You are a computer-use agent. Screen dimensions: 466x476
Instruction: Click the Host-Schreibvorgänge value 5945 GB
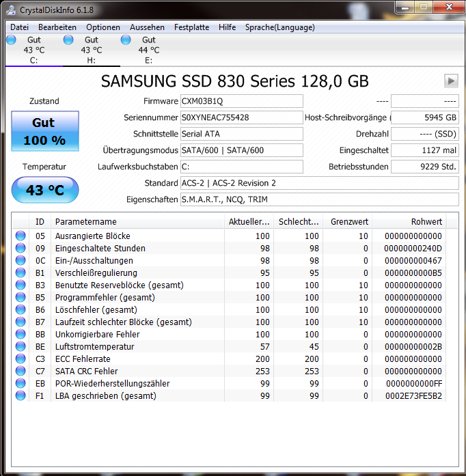tap(425, 117)
